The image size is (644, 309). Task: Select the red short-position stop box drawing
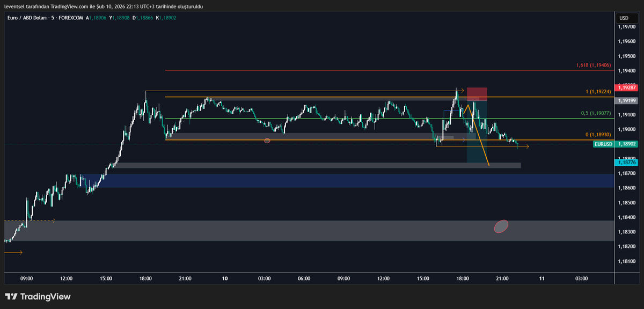(477, 94)
